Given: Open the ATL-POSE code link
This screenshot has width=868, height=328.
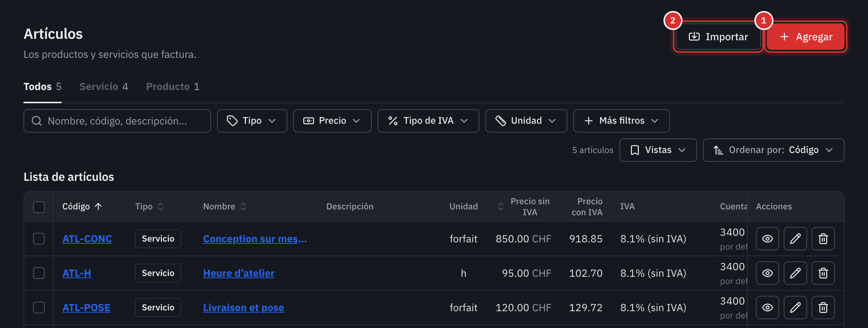Looking at the screenshot, I should click(x=86, y=307).
